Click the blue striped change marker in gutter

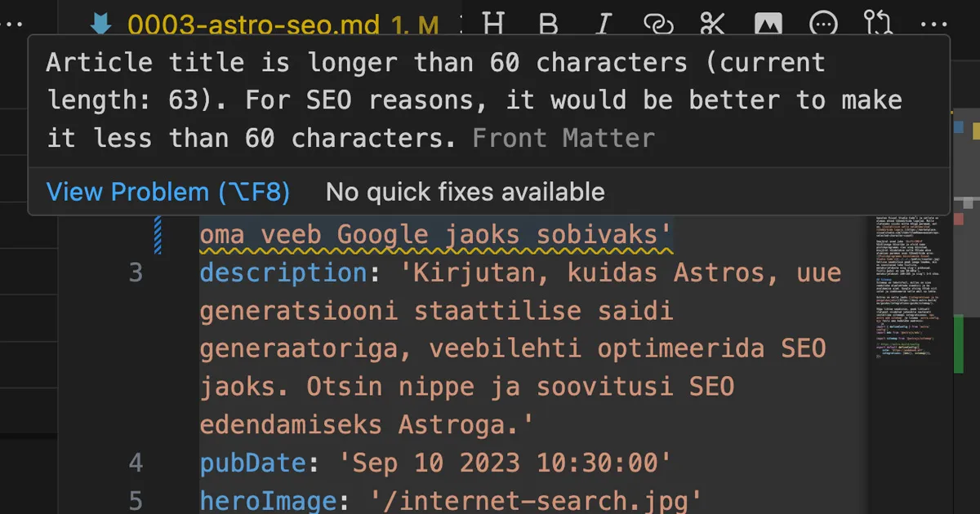(x=158, y=235)
